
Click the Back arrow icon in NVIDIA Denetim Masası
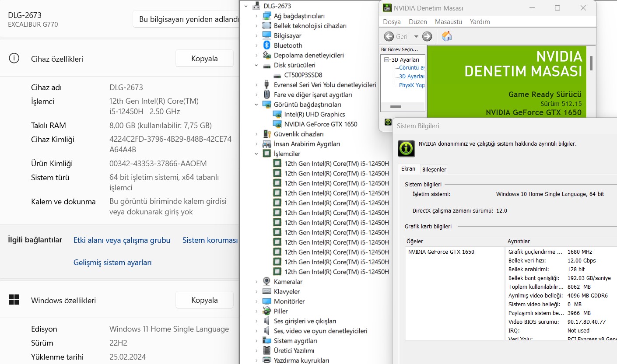pyautogui.click(x=389, y=36)
